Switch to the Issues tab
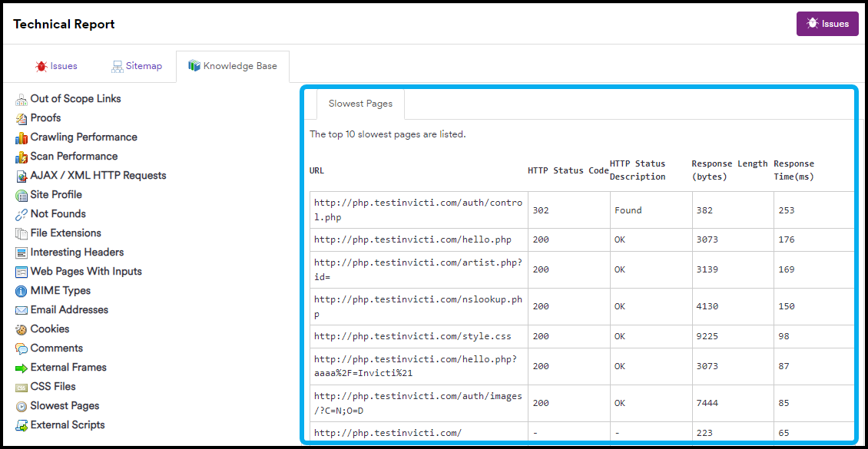Screen dimensions: 868x449 pos(56,66)
